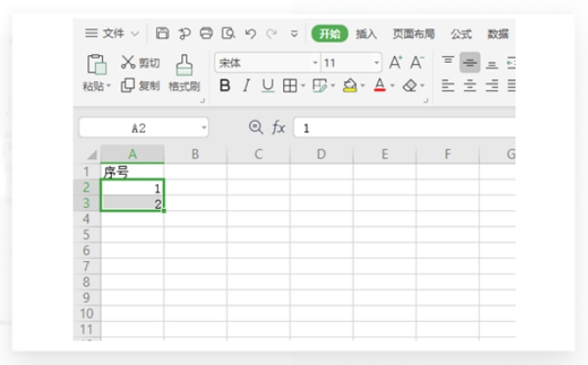Screen dimensions: 588x365
Task: Click the Print icon
Action: (x=206, y=33)
